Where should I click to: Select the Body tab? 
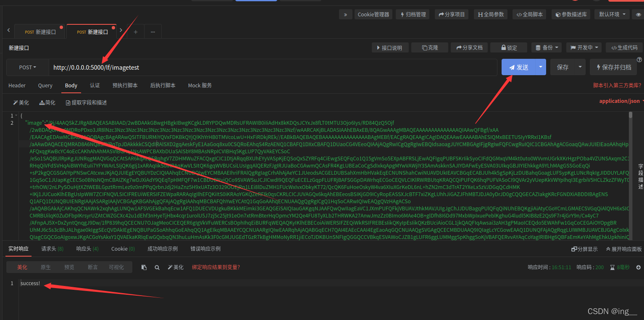[71, 85]
